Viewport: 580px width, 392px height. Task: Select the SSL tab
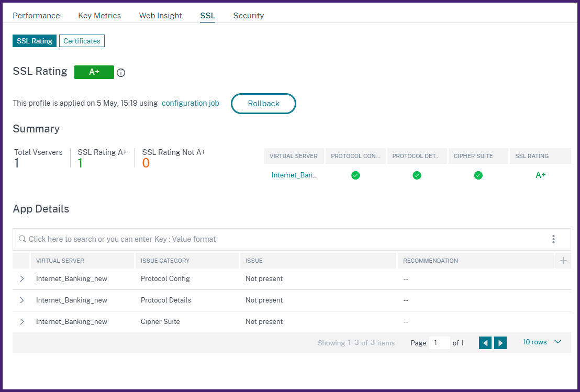[x=207, y=16]
